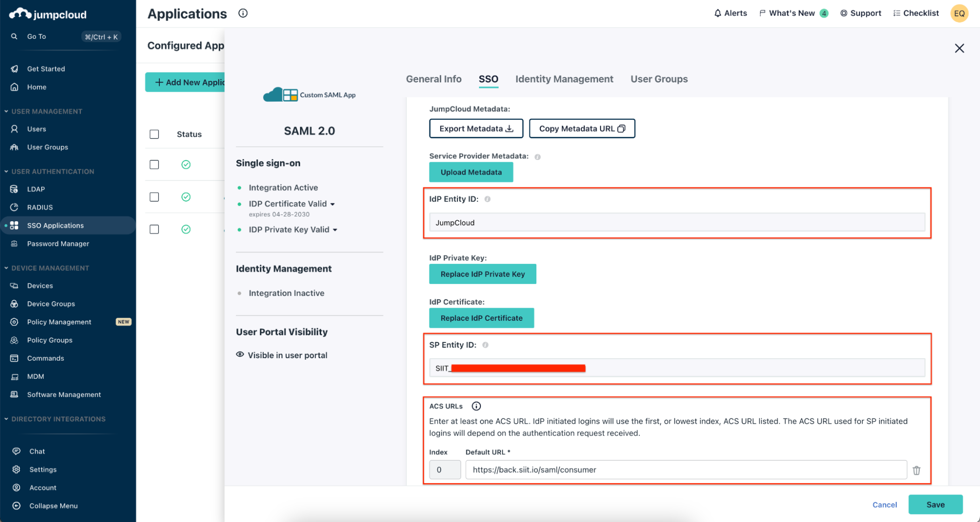This screenshot has width=980, height=522.
Task: Click the Export Metadata button
Action: coord(476,129)
